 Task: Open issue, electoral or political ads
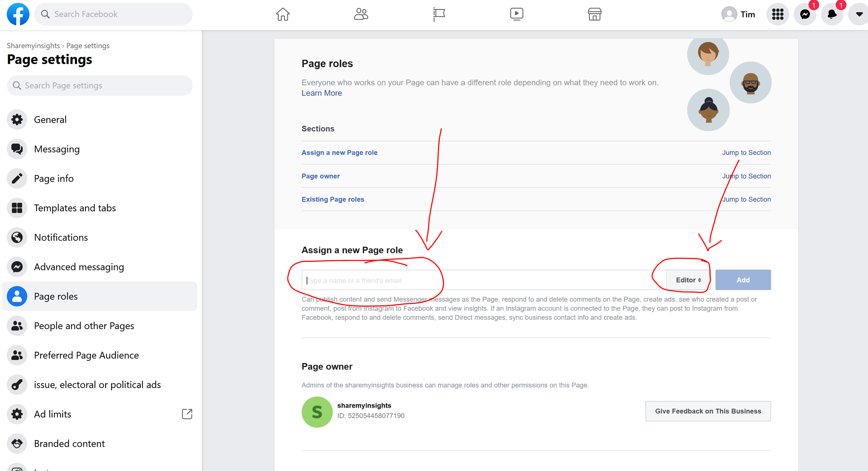coord(100,385)
